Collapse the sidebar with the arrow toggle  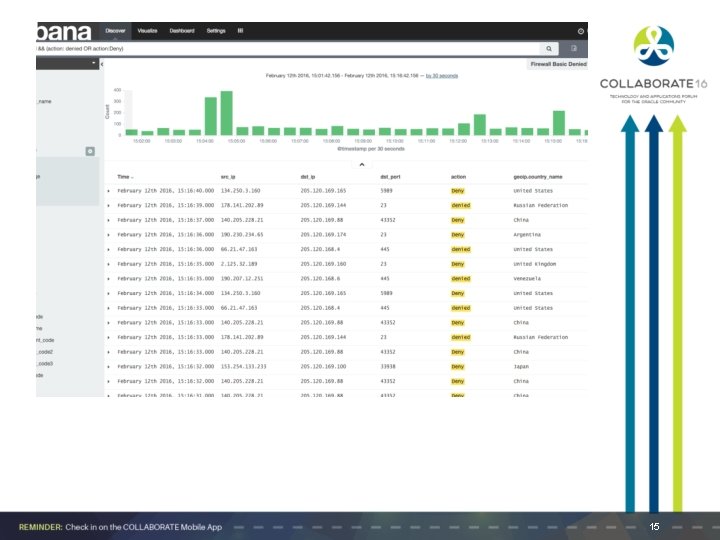click(102, 64)
